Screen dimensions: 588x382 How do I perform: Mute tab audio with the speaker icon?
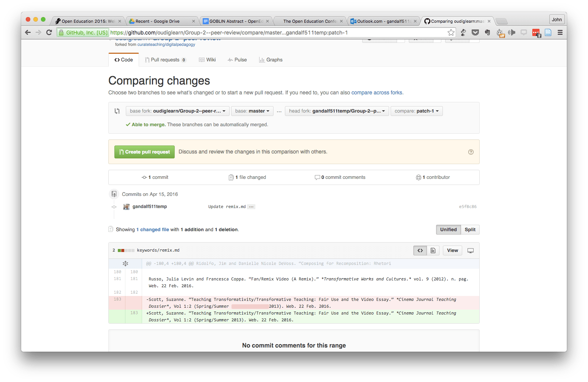tap(512, 33)
